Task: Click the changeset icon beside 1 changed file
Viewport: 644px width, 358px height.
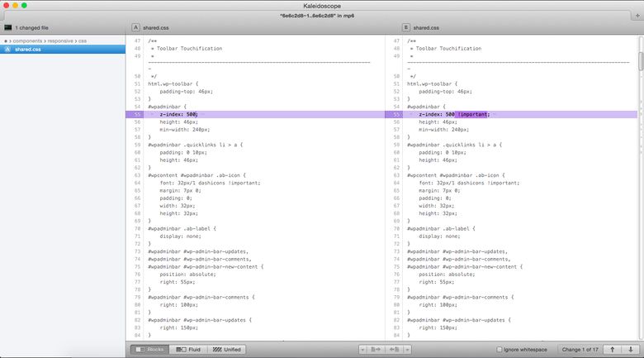Action: click(x=7, y=27)
